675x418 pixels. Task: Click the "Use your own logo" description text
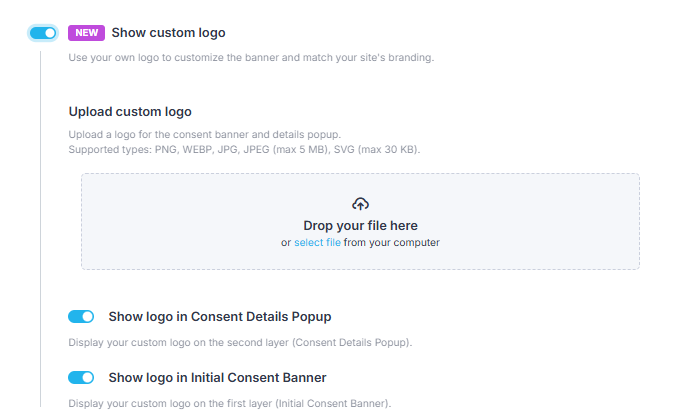coord(251,58)
